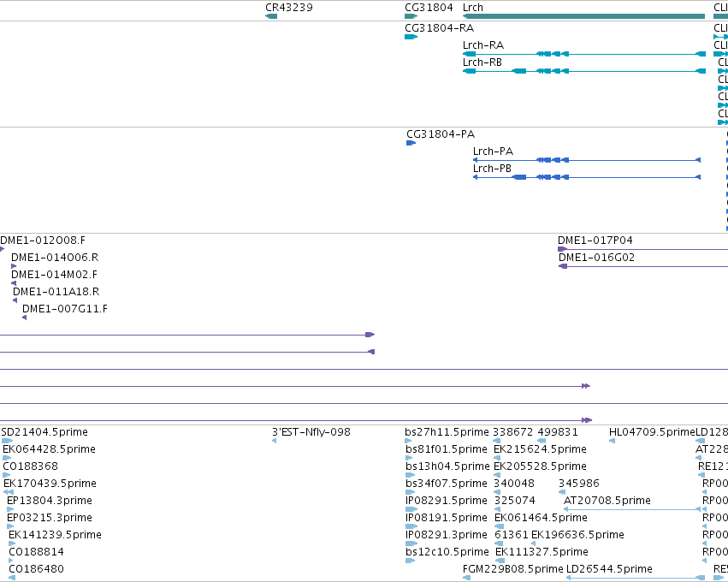Image resolution: width=728 pixels, height=582 pixels.
Task: Open the DME1-014M02.F clone label
Action: point(54,275)
